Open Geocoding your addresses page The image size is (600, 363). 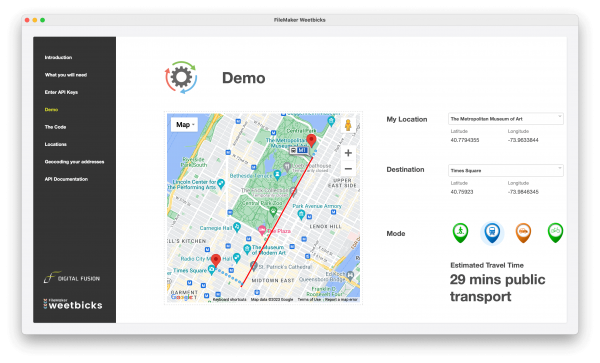pyautogui.click(x=74, y=162)
